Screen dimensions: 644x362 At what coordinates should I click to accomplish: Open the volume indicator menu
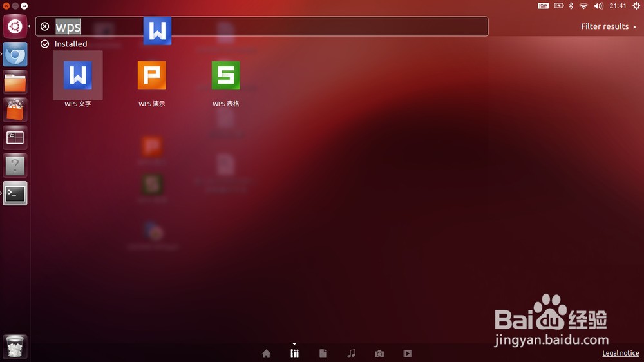[598, 6]
